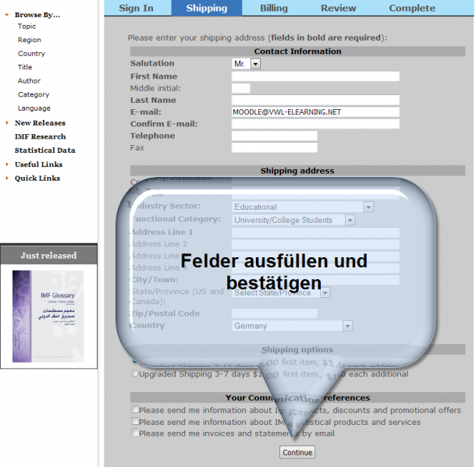The width and height of the screenshot is (476, 467).
Task: Select Upgraded Shipping 3-7 days option
Action: [135, 374]
